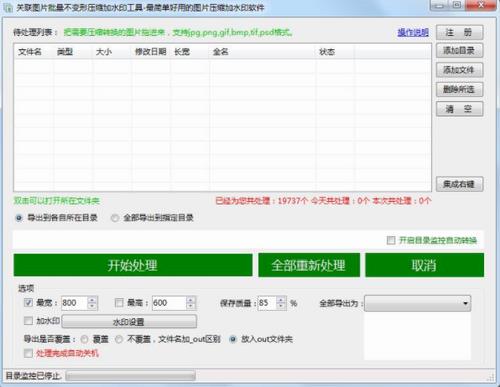Click the 添加目录 button

click(x=459, y=51)
